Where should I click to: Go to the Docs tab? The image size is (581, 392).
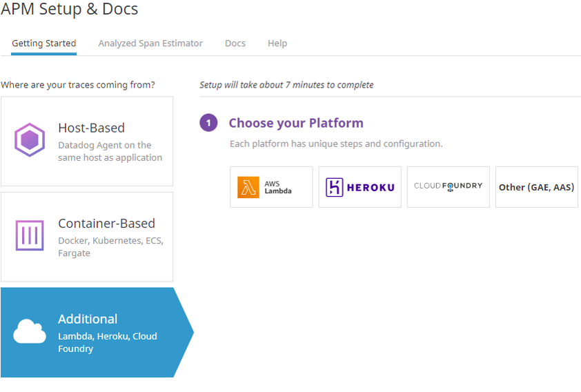click(x=235, y=43)
